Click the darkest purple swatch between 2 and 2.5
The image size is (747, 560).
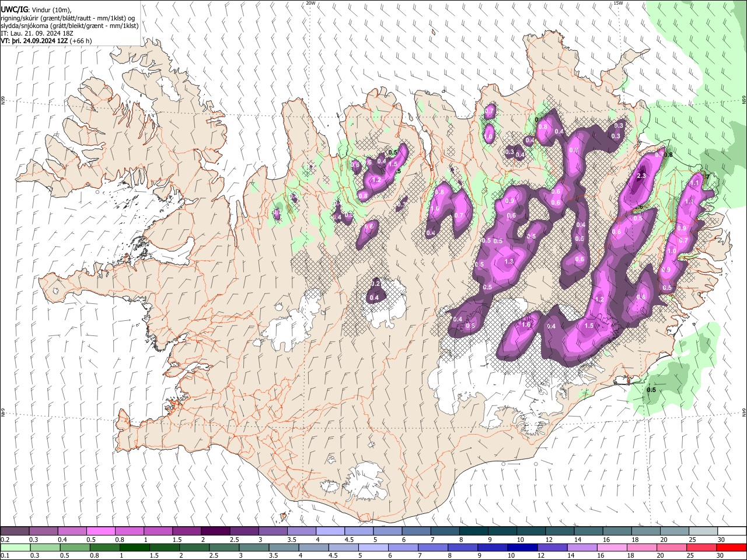click(215, 531)
